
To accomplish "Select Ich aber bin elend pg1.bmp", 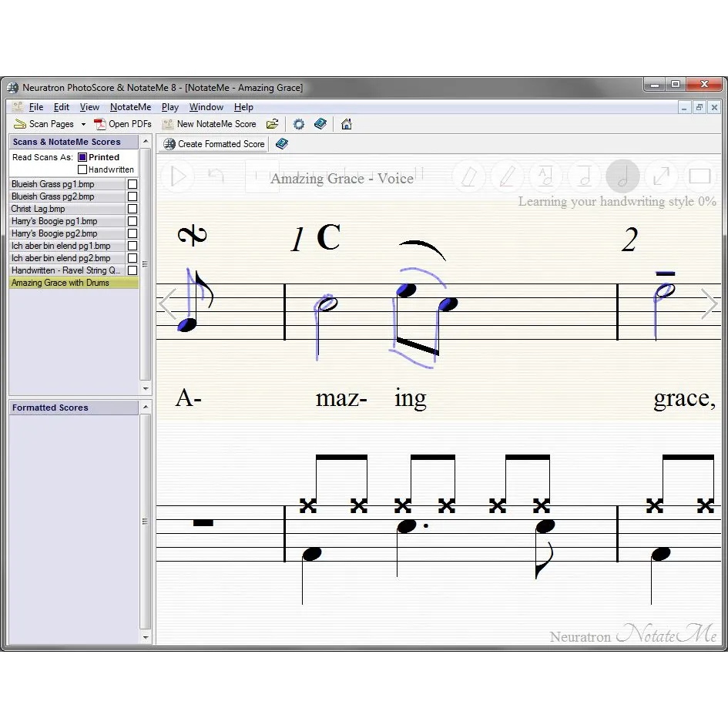I will pos(67,246).
